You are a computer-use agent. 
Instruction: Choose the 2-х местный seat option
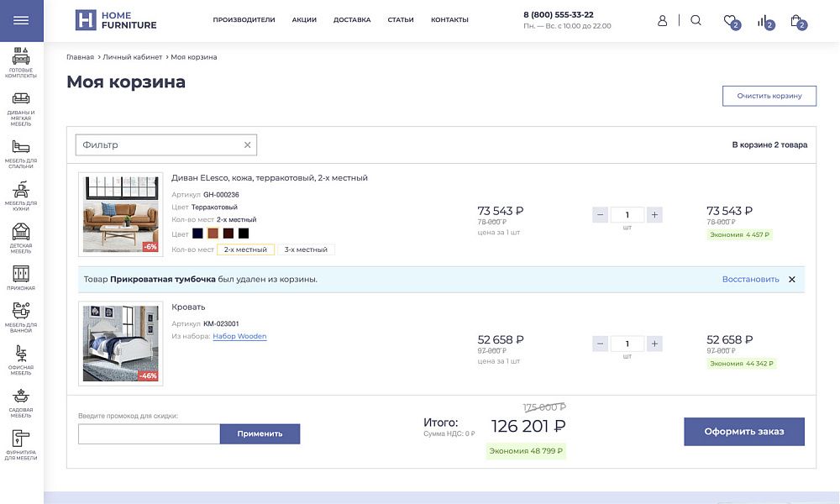tap(245, 249)
